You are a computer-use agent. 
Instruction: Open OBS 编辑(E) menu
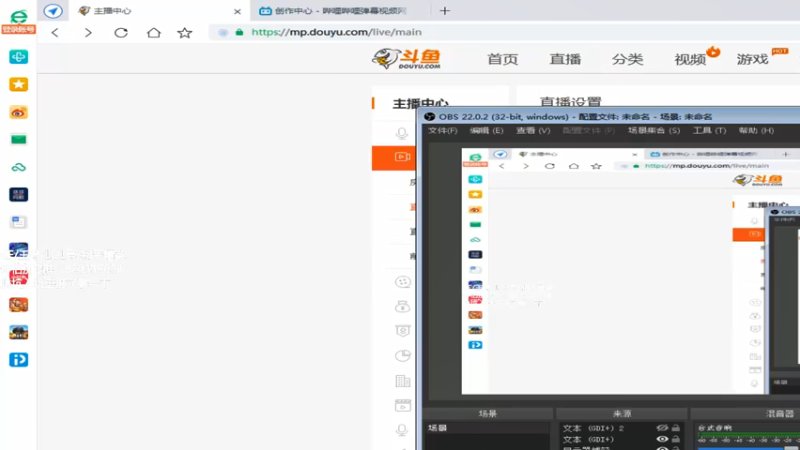tap(486, 131)
